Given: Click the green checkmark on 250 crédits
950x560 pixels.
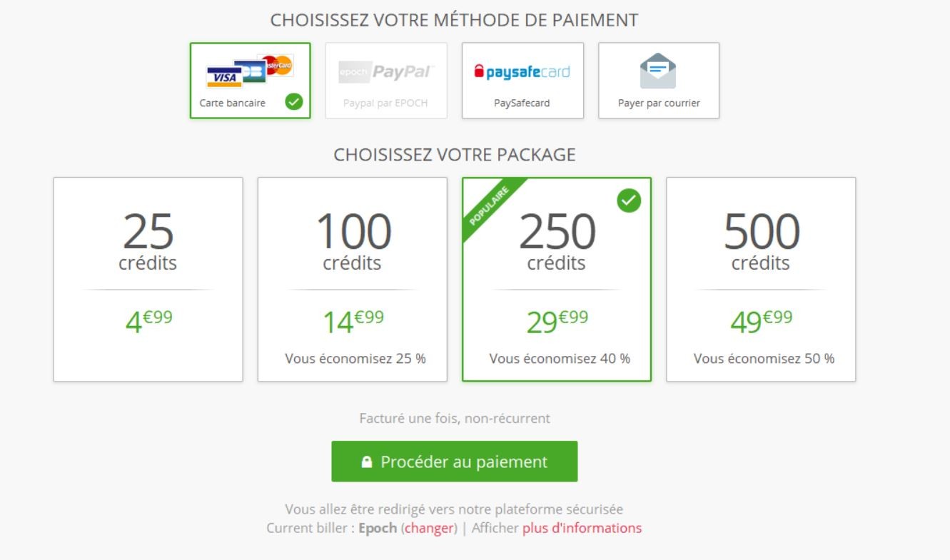Looking at the screenshot, I should coord(629,200).
